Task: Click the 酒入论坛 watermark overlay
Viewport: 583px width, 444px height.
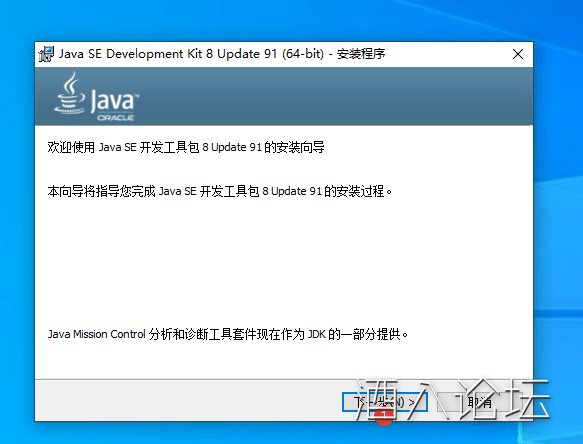Action: (x=452, y=400)
